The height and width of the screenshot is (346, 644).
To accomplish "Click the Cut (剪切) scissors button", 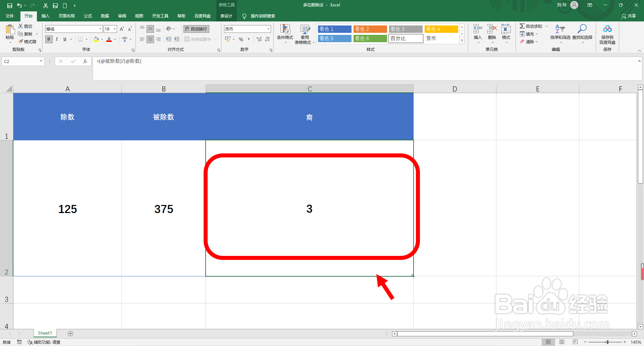I will coord(25,26).
